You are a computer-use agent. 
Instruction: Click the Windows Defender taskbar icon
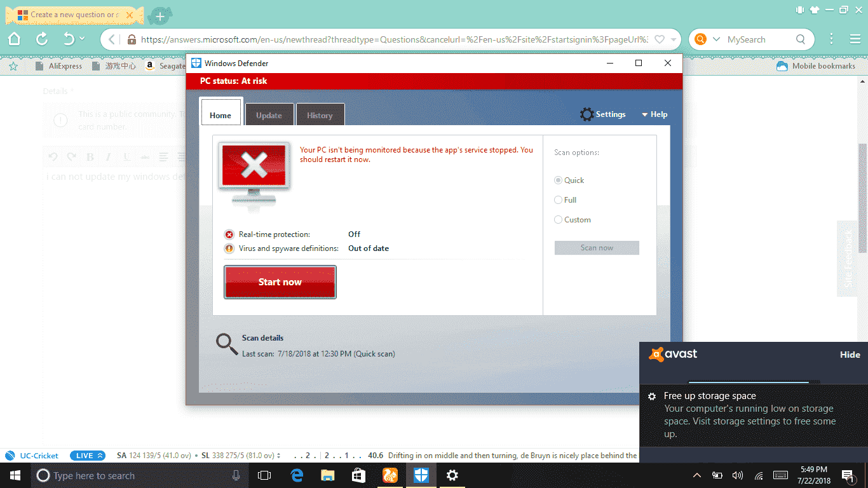pyautogui.click(x=421, y=475)
